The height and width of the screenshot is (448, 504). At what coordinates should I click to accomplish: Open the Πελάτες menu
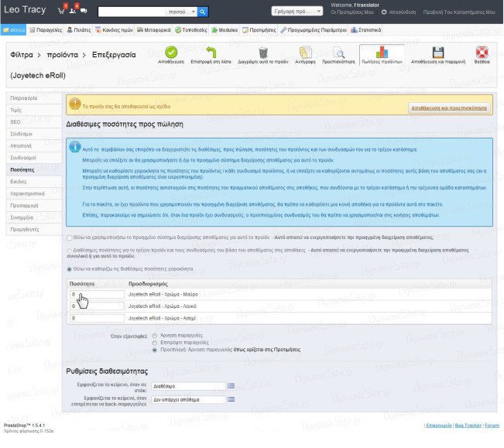[x=79, y=30]
